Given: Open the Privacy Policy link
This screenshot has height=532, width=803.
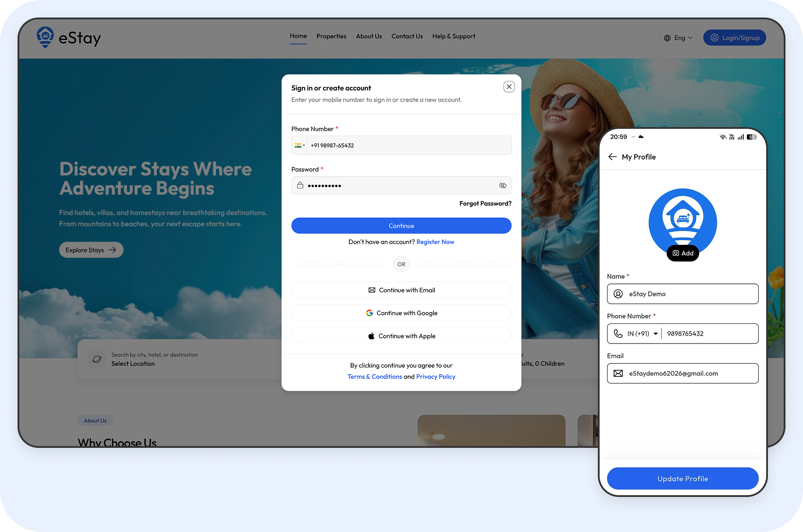Looking at the screenshot, I should coord(436,376).
